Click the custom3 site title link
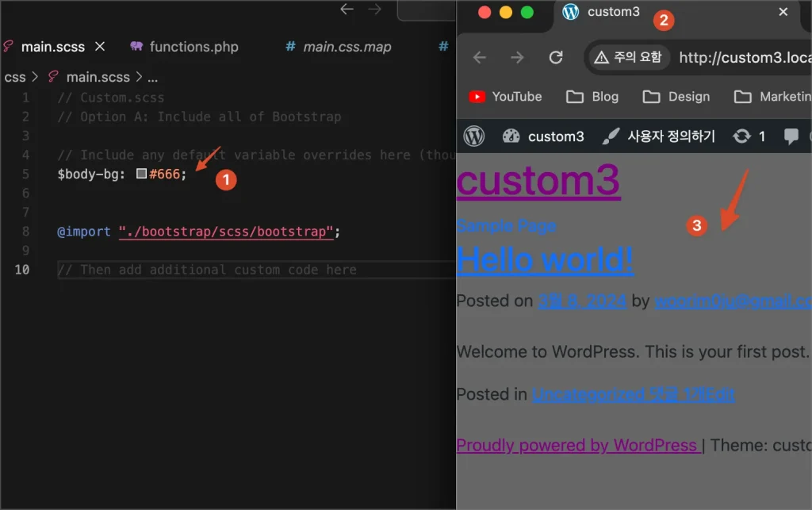Image resolution: width=812 pixels, height=510 pixels. coord(538,180)
